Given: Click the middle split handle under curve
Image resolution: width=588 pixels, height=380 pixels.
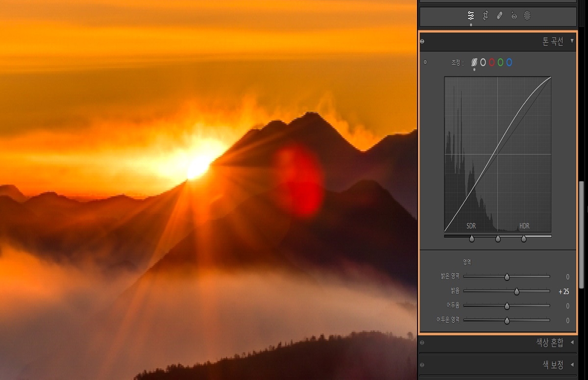Looking at the screenshot, I should click(x=498, y=239).
